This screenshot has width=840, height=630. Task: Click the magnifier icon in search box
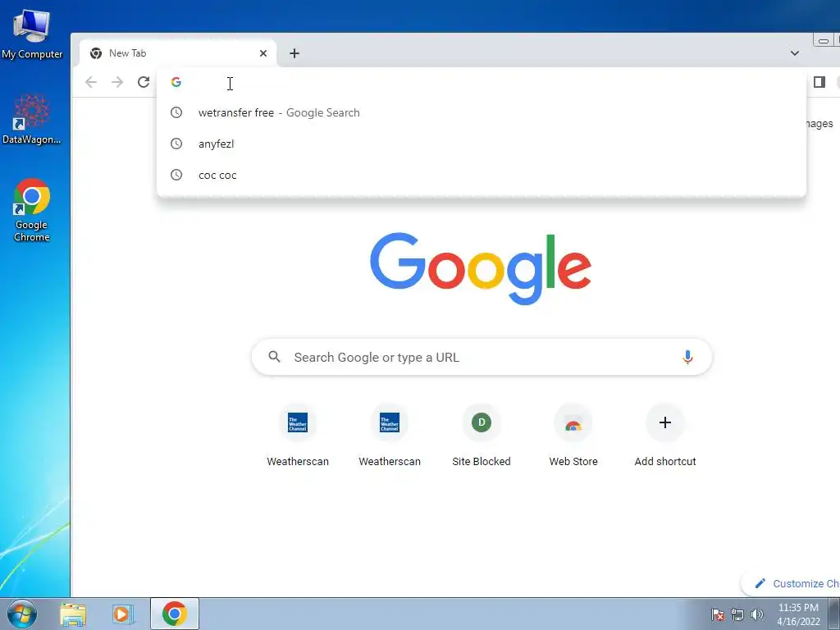pyautogui.click(x=274, y=357)
